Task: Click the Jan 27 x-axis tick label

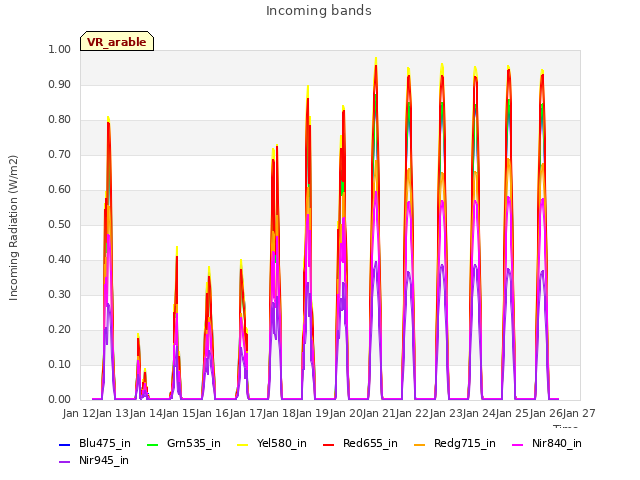Action: [x=579, y=413]
